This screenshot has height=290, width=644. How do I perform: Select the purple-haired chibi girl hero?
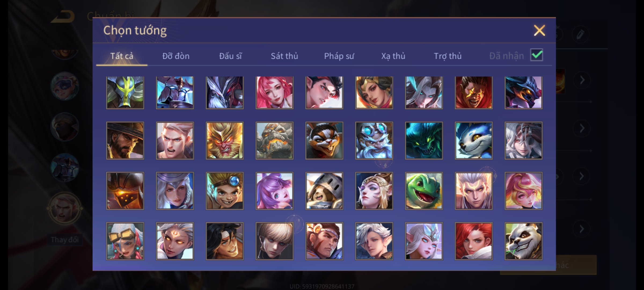(x=274, y=191)
